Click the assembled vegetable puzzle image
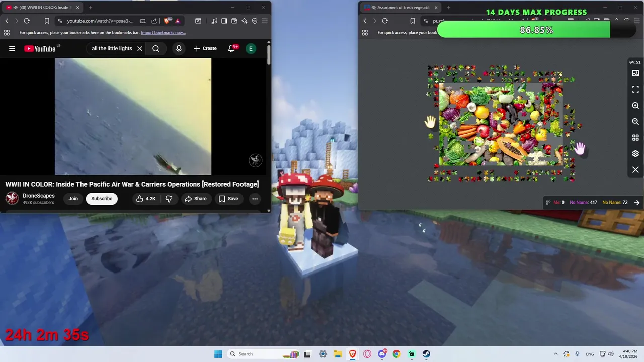 click(501, 125)
